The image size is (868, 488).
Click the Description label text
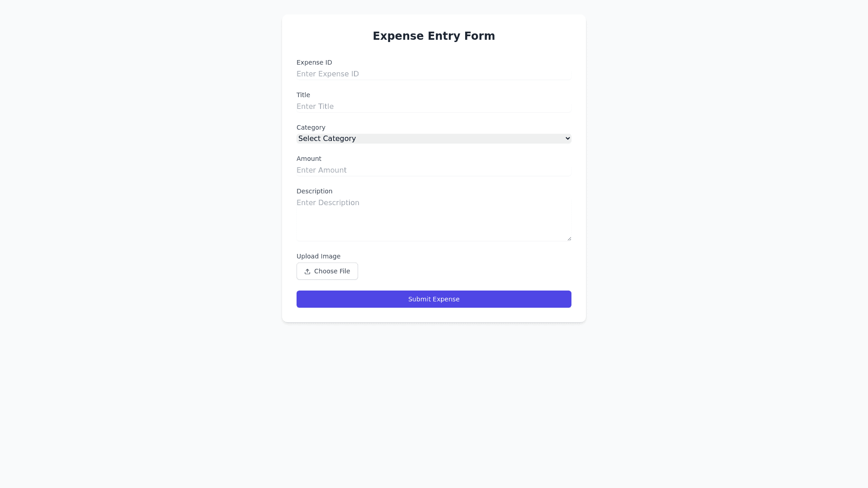tap(314, 191)
